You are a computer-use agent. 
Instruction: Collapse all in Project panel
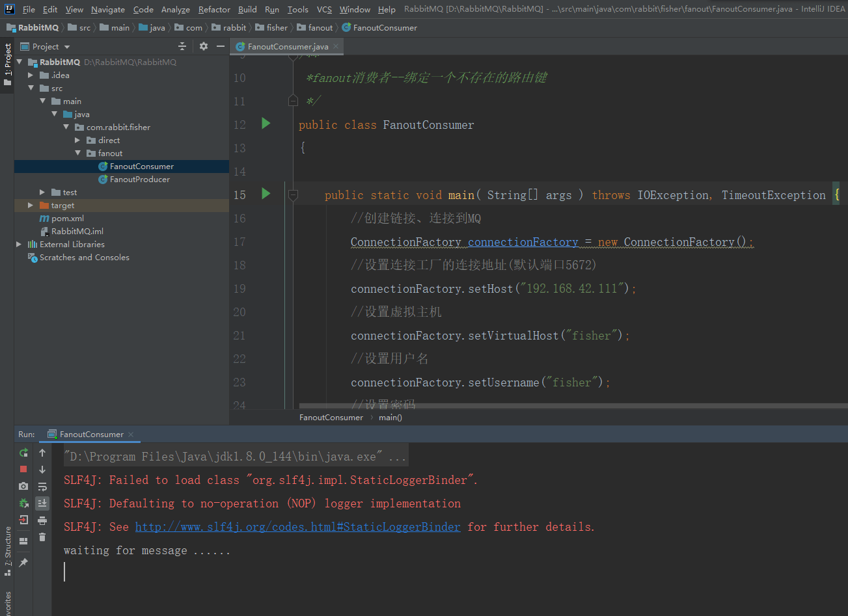click(182, 46)
